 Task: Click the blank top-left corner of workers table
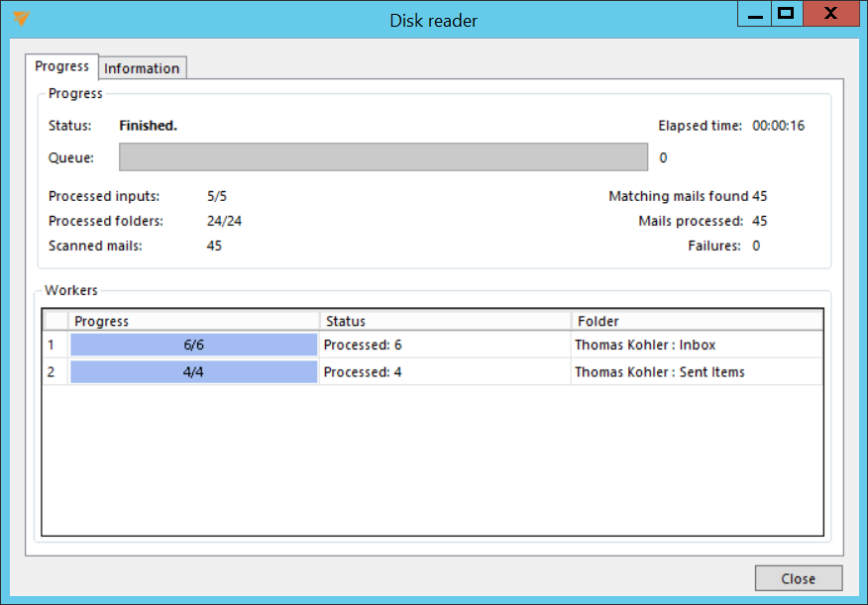point(55,321)
